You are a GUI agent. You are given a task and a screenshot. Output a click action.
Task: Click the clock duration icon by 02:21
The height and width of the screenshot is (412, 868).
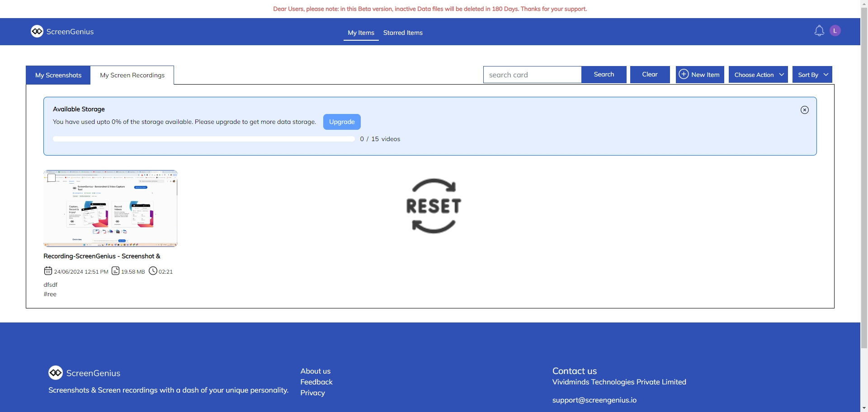tap(153, 271)
